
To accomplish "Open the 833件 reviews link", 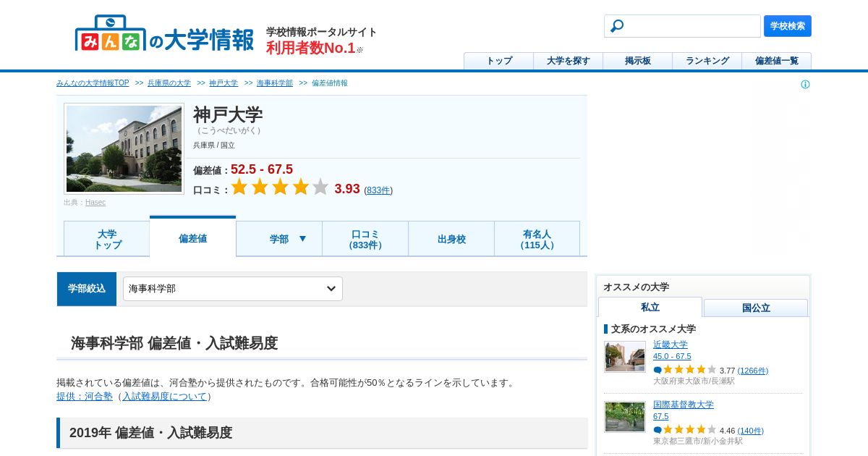I will pos(378,190).
